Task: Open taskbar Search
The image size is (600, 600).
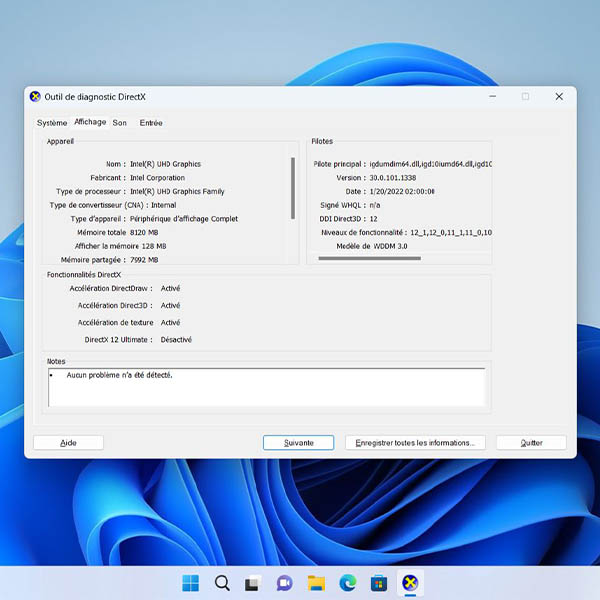Action: (x=222, y=583)
